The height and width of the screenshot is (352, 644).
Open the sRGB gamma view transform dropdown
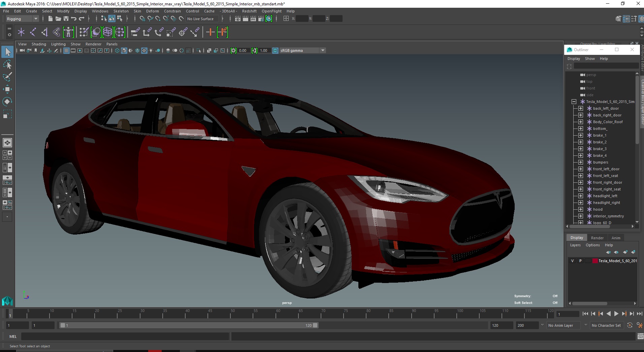click(302, 50)
